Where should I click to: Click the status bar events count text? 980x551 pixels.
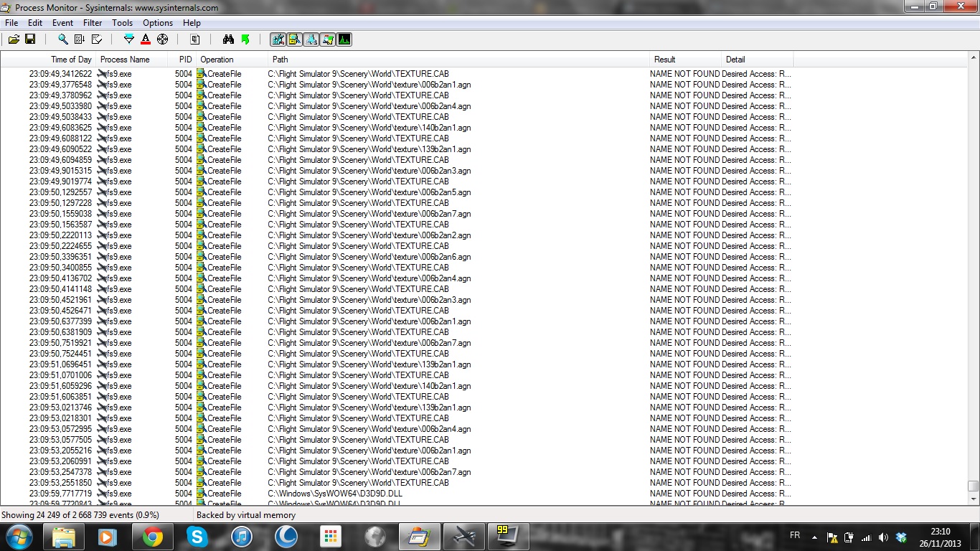[80, 515]
